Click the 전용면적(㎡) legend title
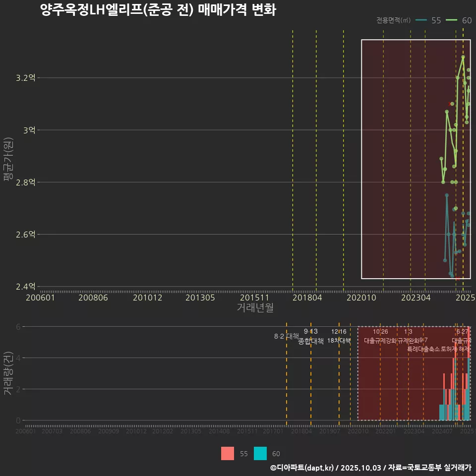Screen dimensions: 476x476 [x=393, y=20]
